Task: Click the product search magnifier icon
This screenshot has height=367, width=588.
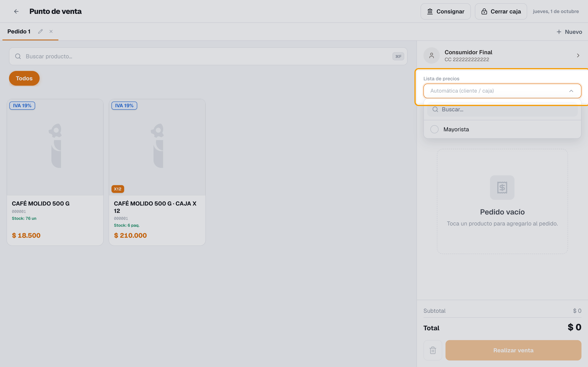Action: tap(18, 56)
